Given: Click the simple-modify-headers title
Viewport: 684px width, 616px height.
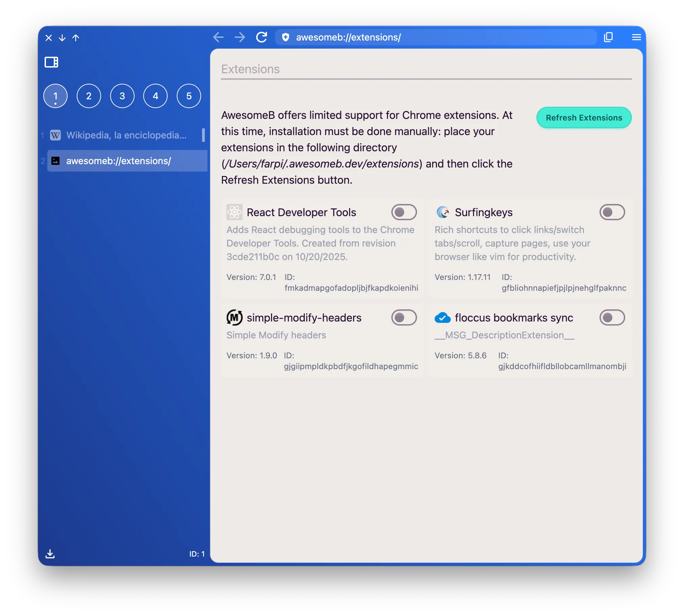Looking at the screenshot, I should (304, 317).
